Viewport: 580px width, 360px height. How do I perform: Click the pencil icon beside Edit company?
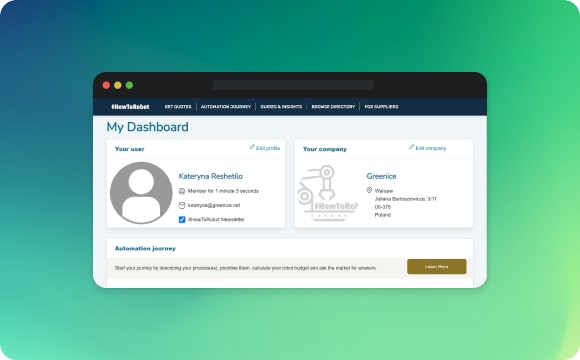click(411, 147)
